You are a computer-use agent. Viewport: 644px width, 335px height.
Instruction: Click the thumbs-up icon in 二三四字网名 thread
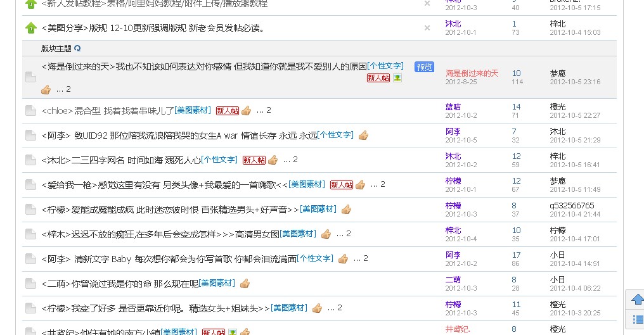273,160
